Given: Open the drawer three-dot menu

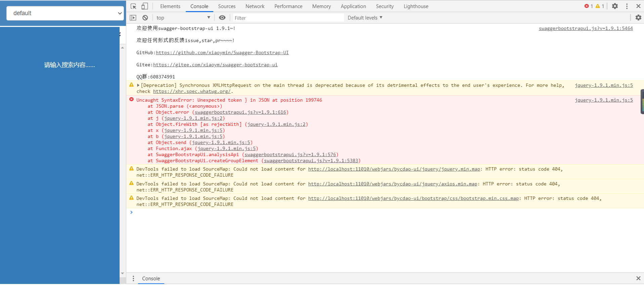Looking at the screenshot, I should pyautogui.click(x=133, y=278).
